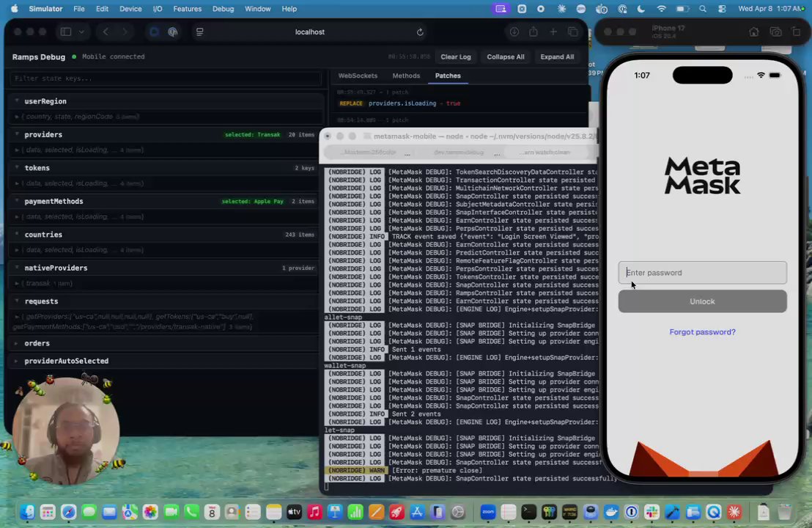The width and height of the screenshot is (812, 528).
Task: Click the localhost address bar
Action: tap(310, 32)
